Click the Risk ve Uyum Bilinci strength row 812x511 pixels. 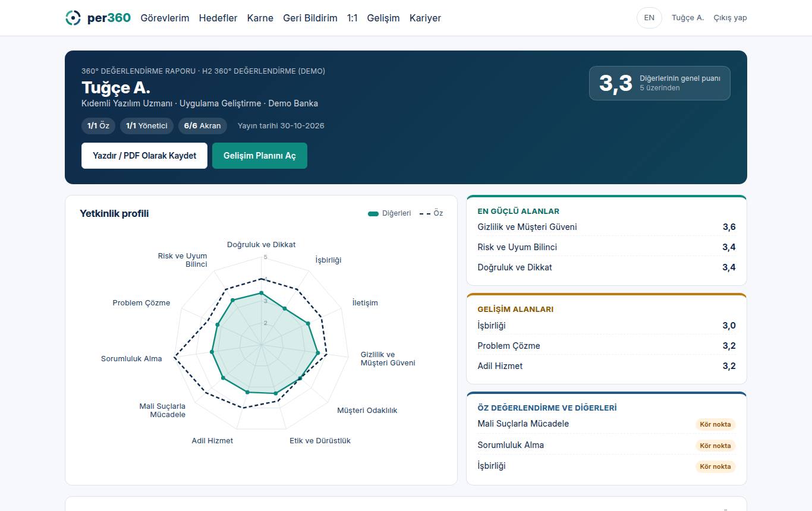click(606, 247)
